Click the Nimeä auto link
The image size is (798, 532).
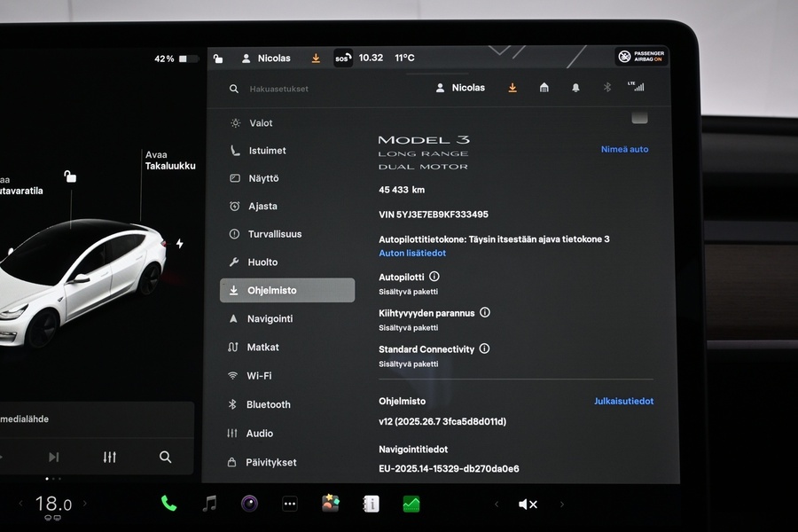point(624,149)
